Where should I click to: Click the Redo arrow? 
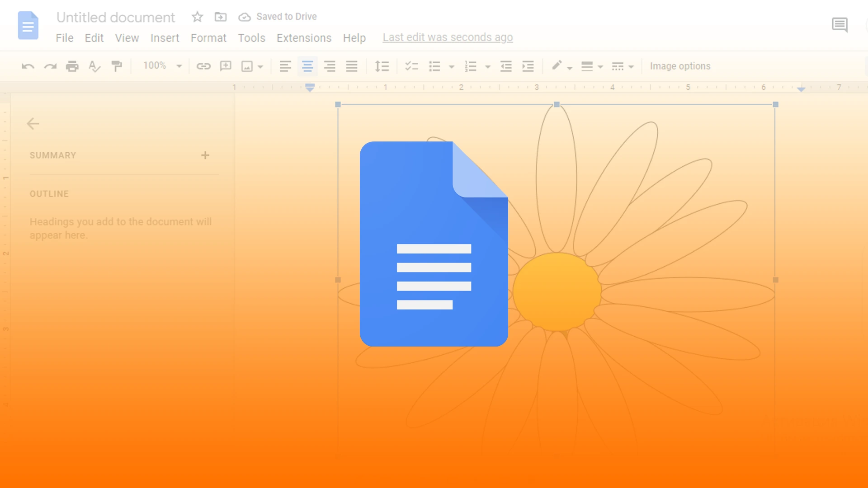pyautogui.click(x=50, y=66)
